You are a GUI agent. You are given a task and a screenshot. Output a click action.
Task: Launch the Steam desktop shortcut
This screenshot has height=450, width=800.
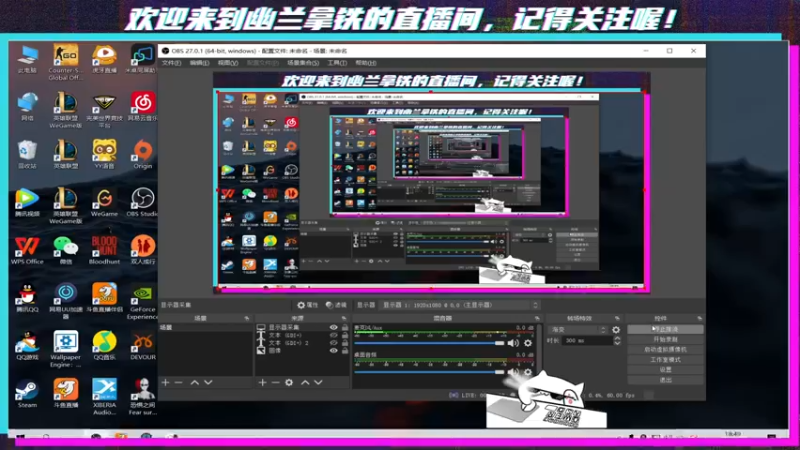[x=27, y=393]
